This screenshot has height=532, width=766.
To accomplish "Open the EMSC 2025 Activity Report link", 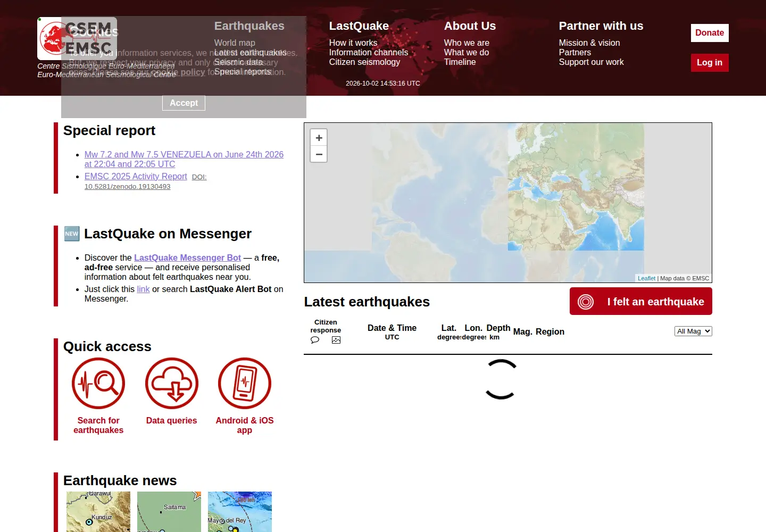I will click(x=136, y=176).
